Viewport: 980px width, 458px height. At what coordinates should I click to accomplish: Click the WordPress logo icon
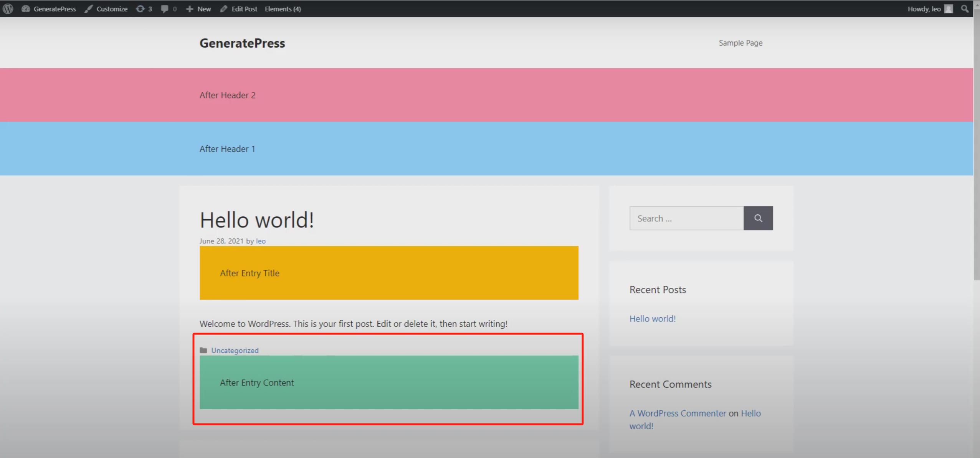8,8
